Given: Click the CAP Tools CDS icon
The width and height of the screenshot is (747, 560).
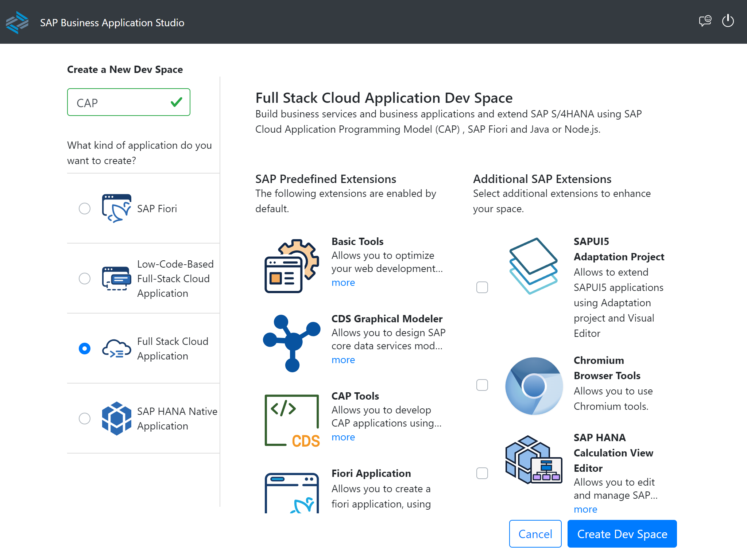Looking at the screenshot, I should tap(292, 420).
